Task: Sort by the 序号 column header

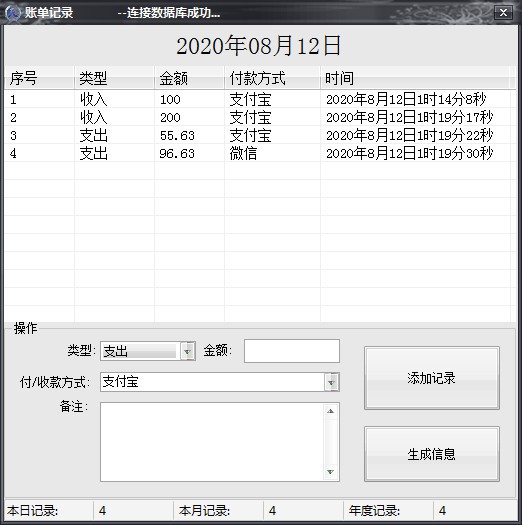Action: click(39, 78)
